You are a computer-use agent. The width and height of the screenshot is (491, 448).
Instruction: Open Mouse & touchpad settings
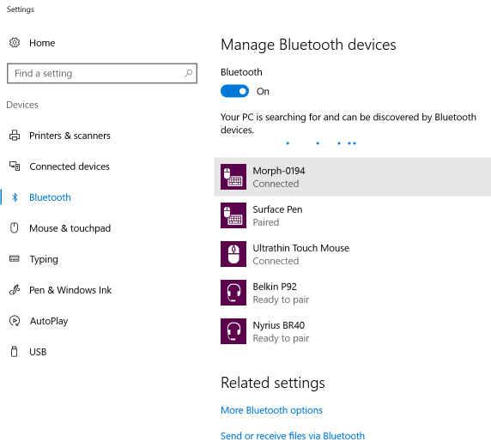[70, 228]
